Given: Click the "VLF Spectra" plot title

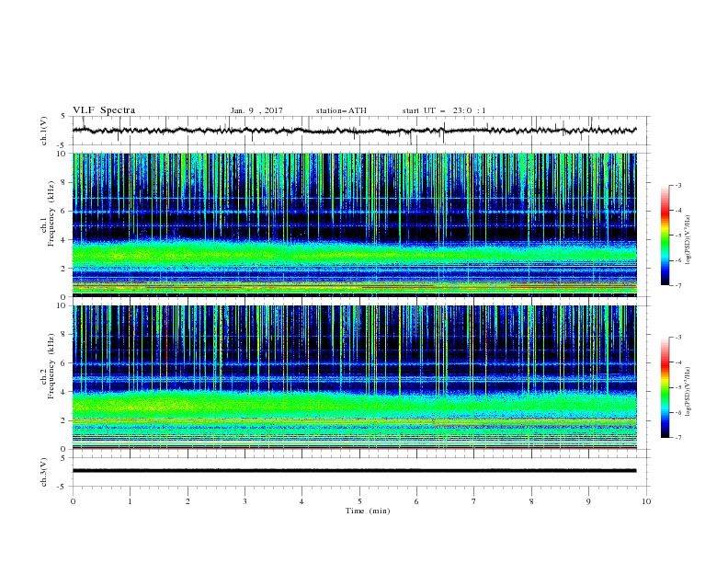Looking at the screenshot, I should [x=104, y=110].
